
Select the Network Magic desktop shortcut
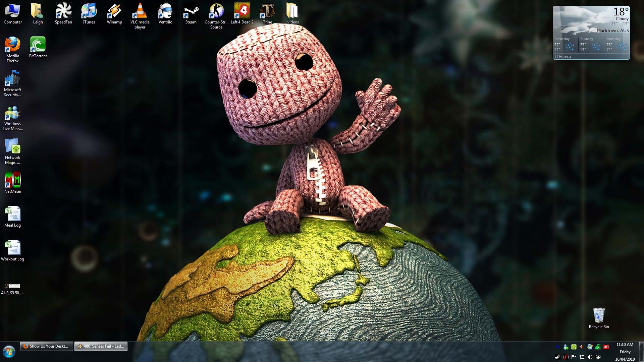(13, 152)
